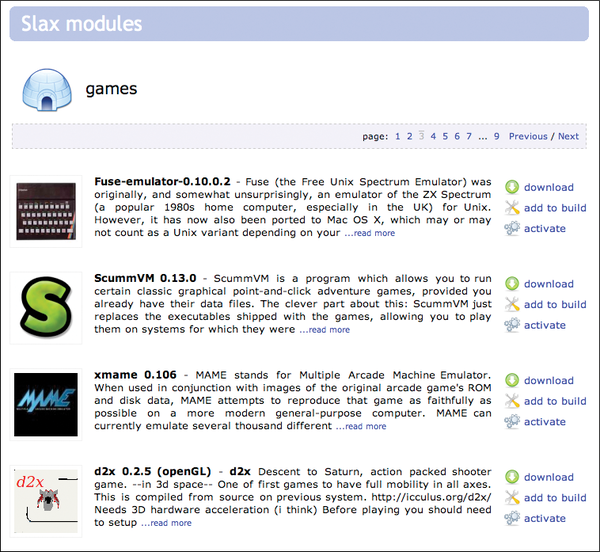Open the MAME logo thumbnail

(46, 405)
